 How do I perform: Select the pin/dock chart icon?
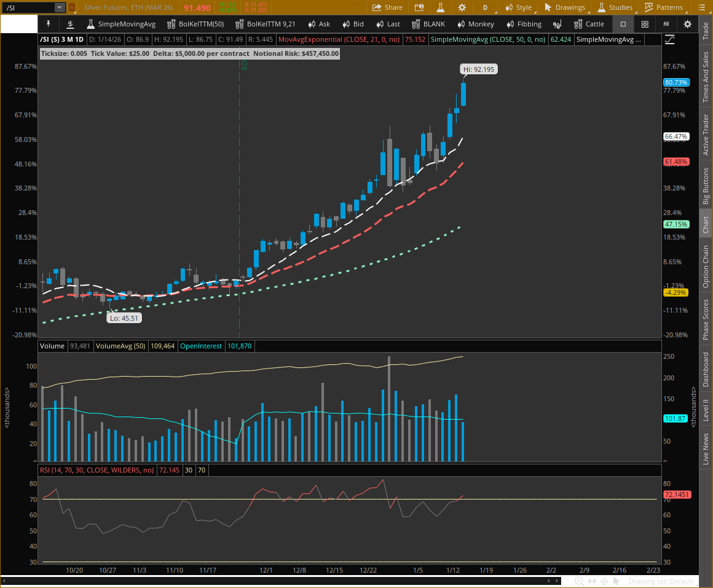point(47,24)
